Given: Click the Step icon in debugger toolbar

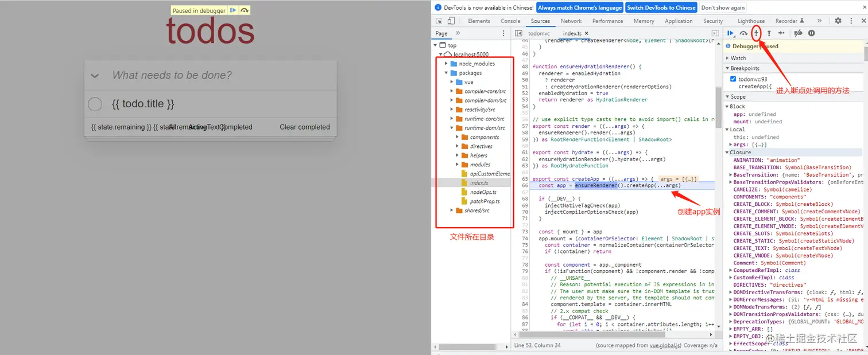Looking at the screenshot, I should [781, 33].
